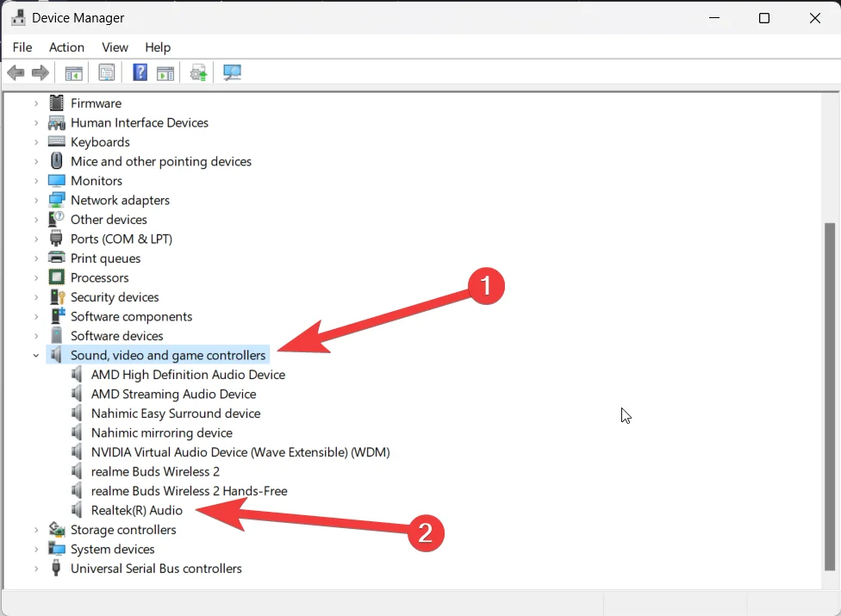
Task: Click the Keyboards category icon
Action: (56, 141)
